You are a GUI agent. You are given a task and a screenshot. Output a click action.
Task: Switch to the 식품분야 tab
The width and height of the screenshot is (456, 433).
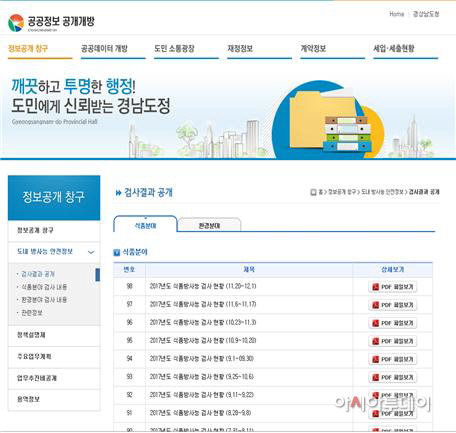coord(145,225)
